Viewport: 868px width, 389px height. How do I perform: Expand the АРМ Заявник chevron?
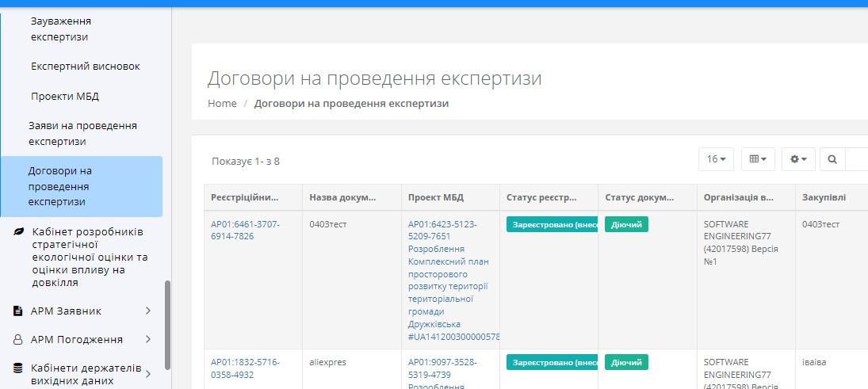[147, 311]
